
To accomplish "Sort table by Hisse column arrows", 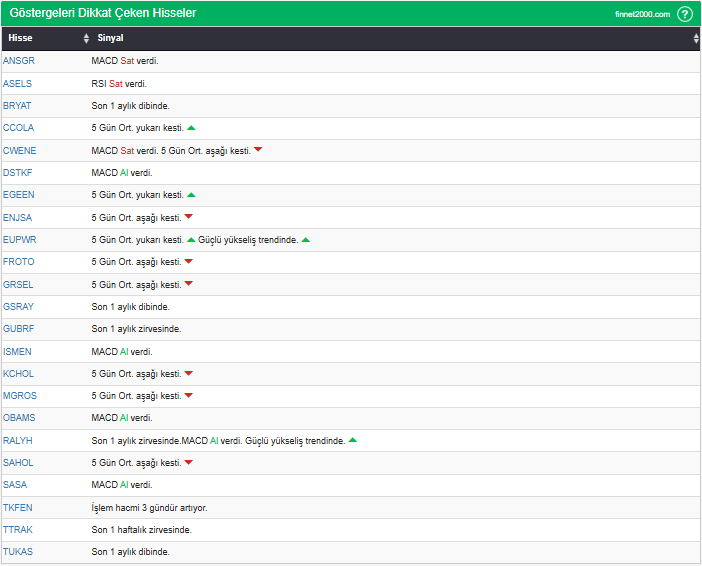I will (86, 38).
